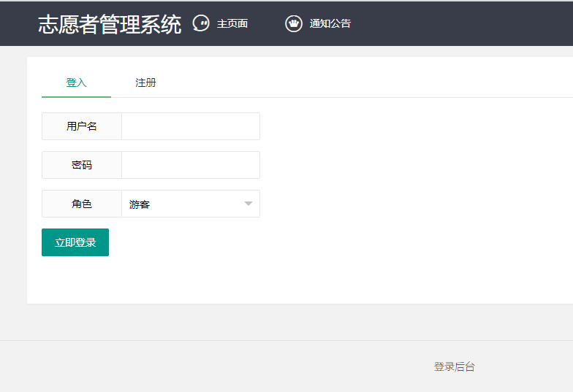Click the crown icon beside 通知公告

tap(294, 23)
